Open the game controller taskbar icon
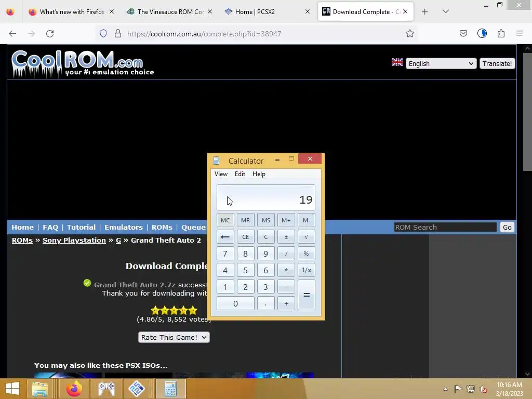This screenshot has height=399, width=532. (107, 389)
